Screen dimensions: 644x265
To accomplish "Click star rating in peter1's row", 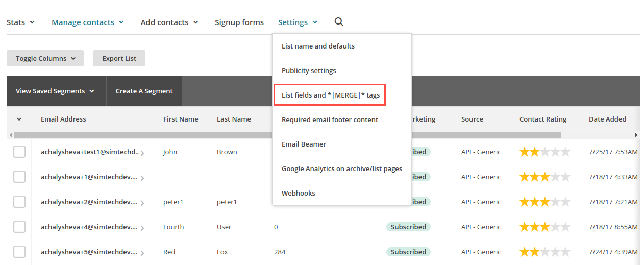I will pos(544,202).
